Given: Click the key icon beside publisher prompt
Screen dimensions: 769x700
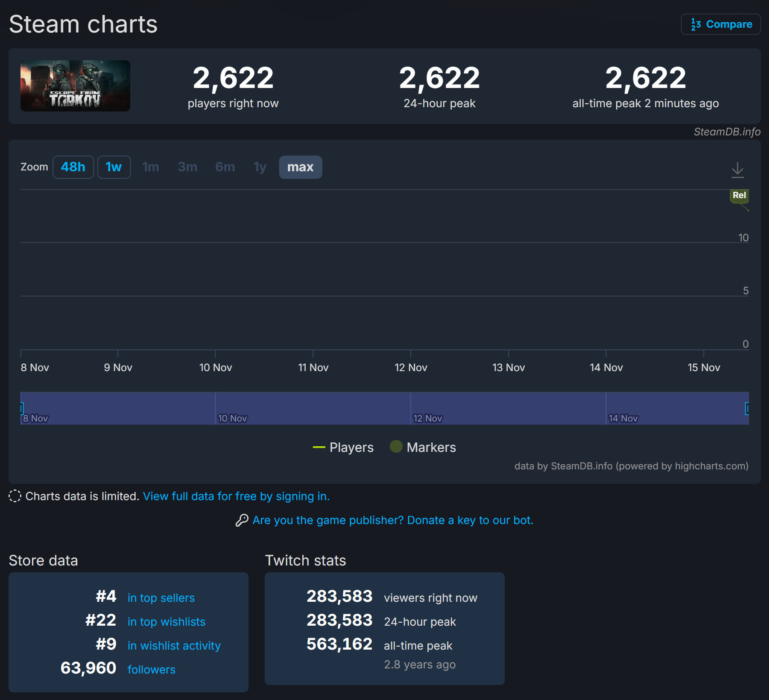Looking at the screenshot, I should 242,520.
